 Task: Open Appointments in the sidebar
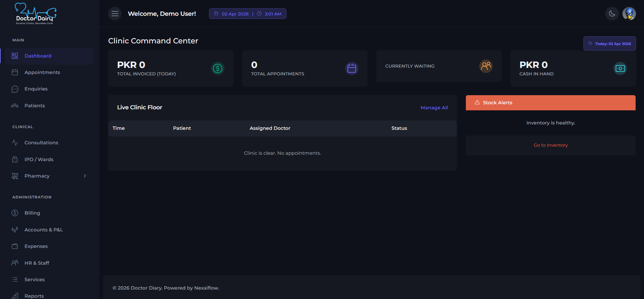(x=42, y=72)
